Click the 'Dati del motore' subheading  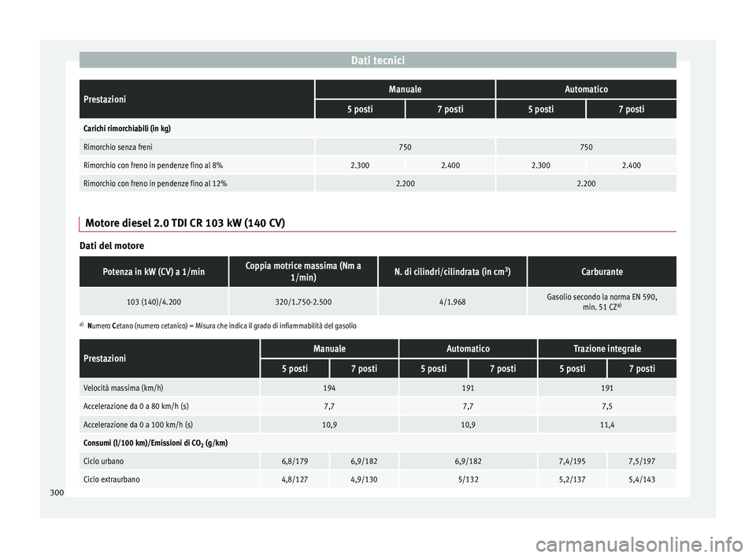[x=111, y=246]
